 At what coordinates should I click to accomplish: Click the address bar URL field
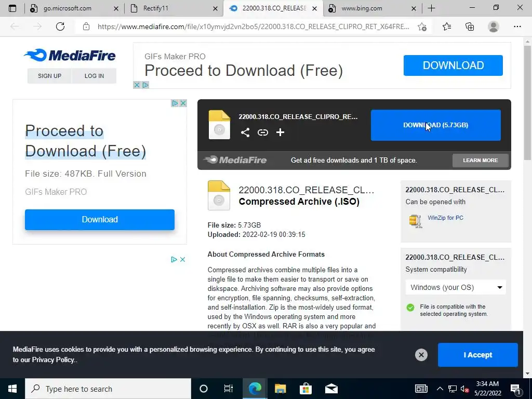point(253,26)
